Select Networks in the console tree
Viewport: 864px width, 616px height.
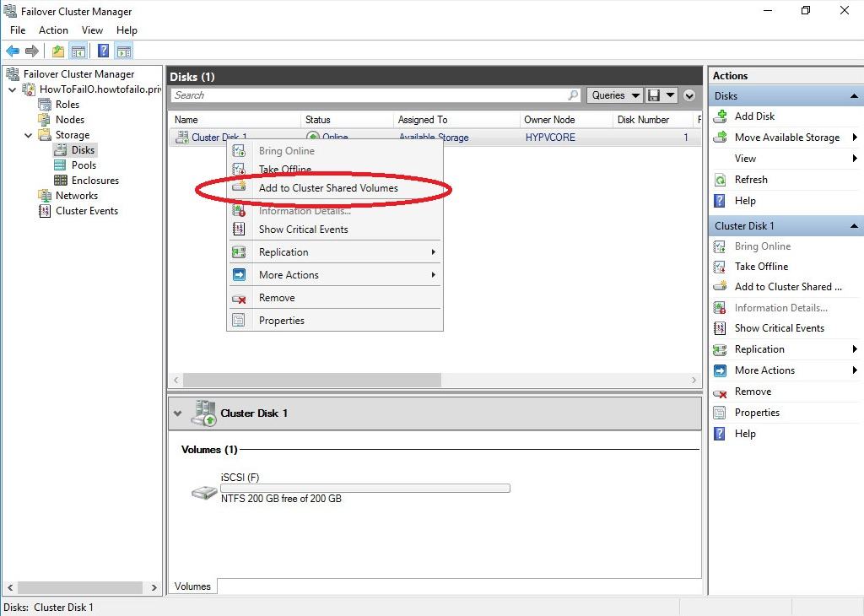77,196
